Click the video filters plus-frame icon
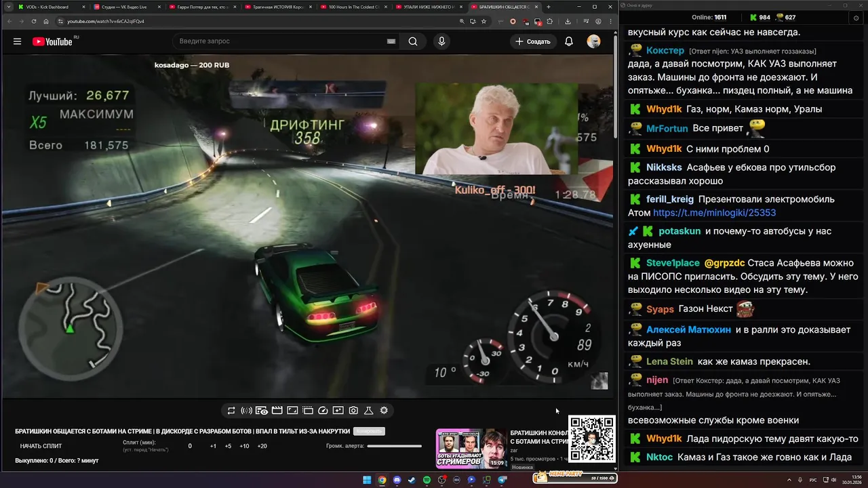The height and width of the screenshot is (488, 868). 338,411
